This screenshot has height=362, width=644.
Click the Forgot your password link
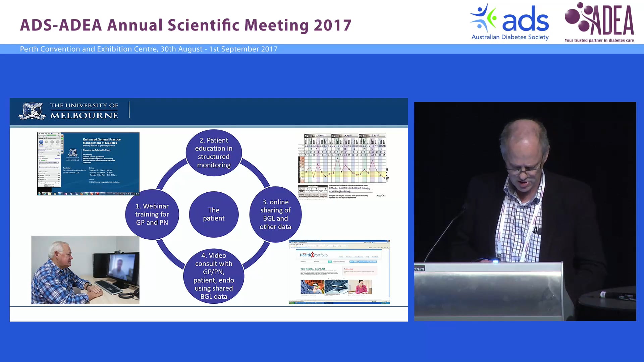coord(339,262)
